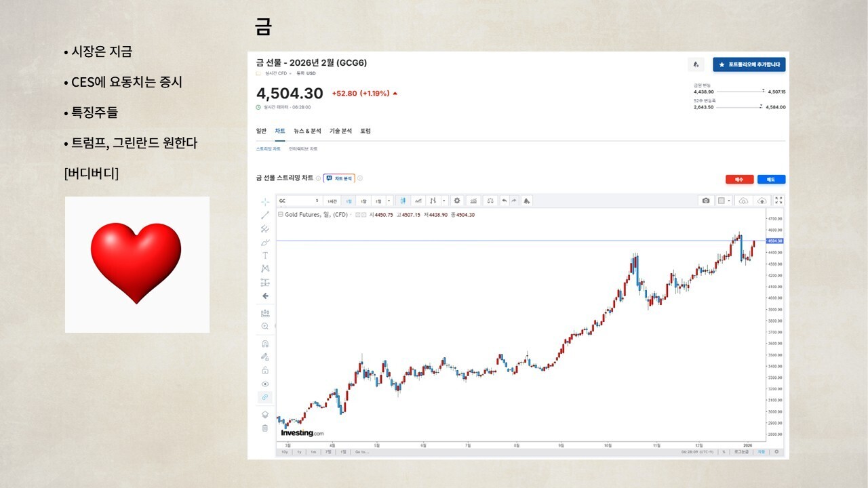Viewport: 868px width, 488px height.
Task: Open the chart style dropdown arrow
Action: pyautogui.click(x=444, y=201)
